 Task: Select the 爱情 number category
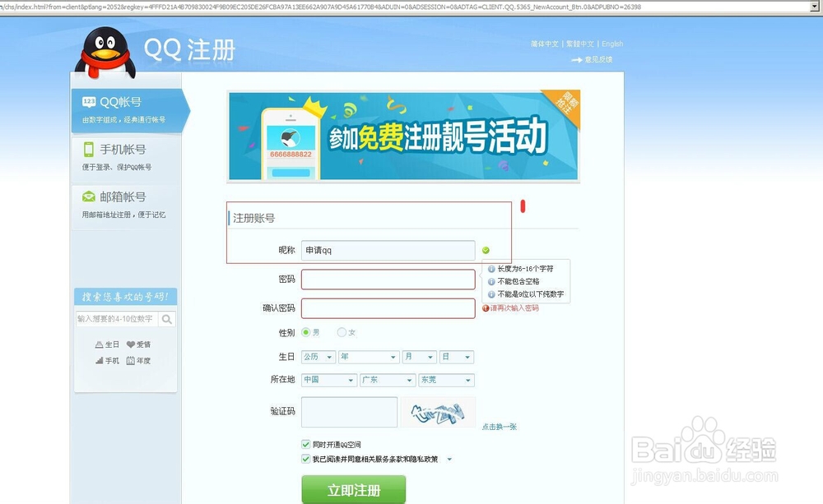click(138, 344)
